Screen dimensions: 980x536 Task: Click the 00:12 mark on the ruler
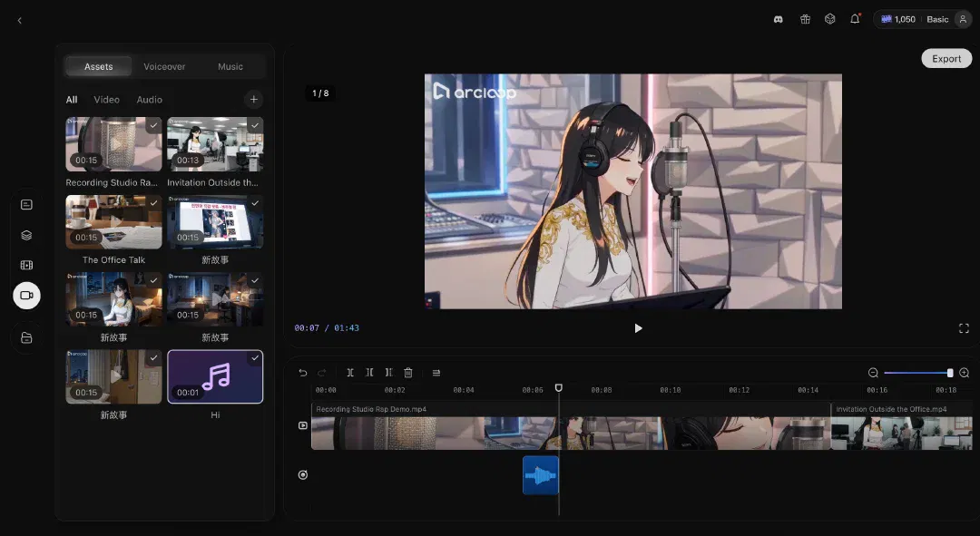tap(739, 390)
